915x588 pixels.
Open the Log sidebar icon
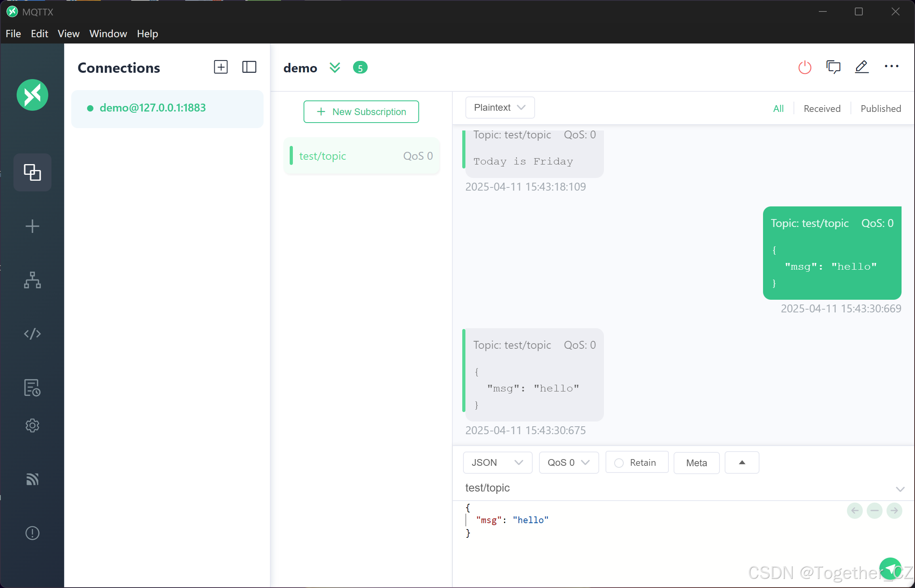pos(32,388)
